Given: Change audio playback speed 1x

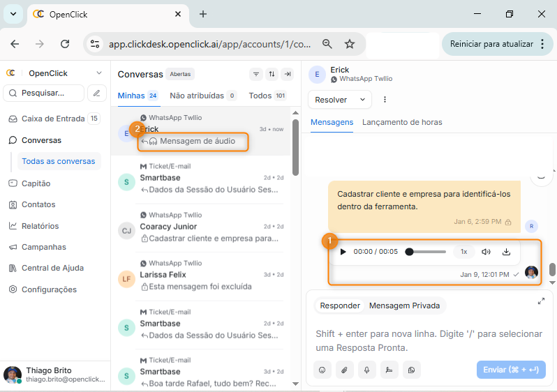Looking at the screenshot, I should tap(463, 252).
